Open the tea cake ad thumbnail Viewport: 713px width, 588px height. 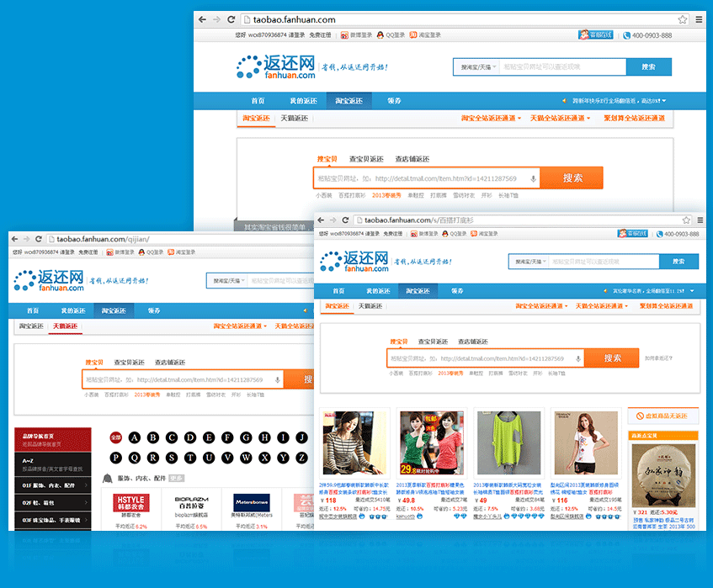[x=663, y=475]
